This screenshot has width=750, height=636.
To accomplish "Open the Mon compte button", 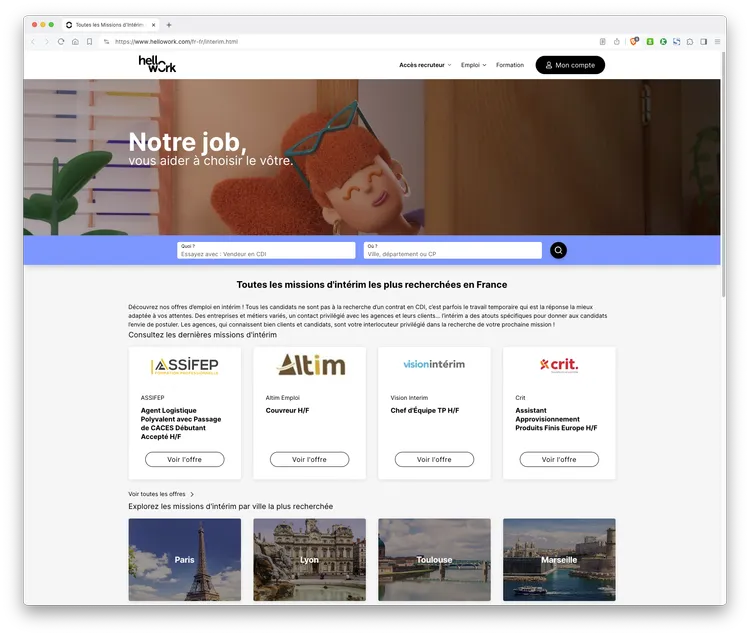I will (570, 65).
